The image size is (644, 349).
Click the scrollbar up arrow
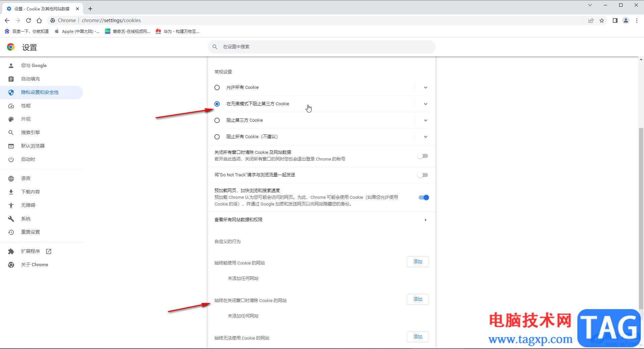(641, 60)
